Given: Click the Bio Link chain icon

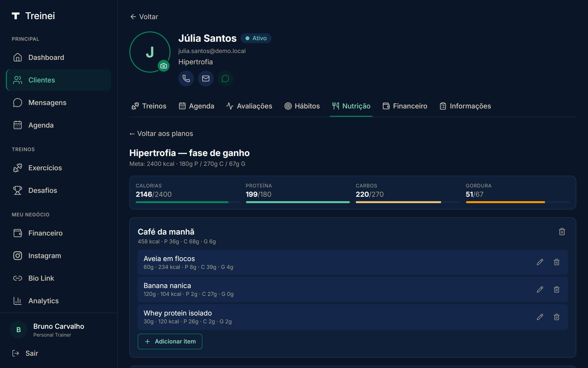Looking at the screenshot, I should pos(18,278).
